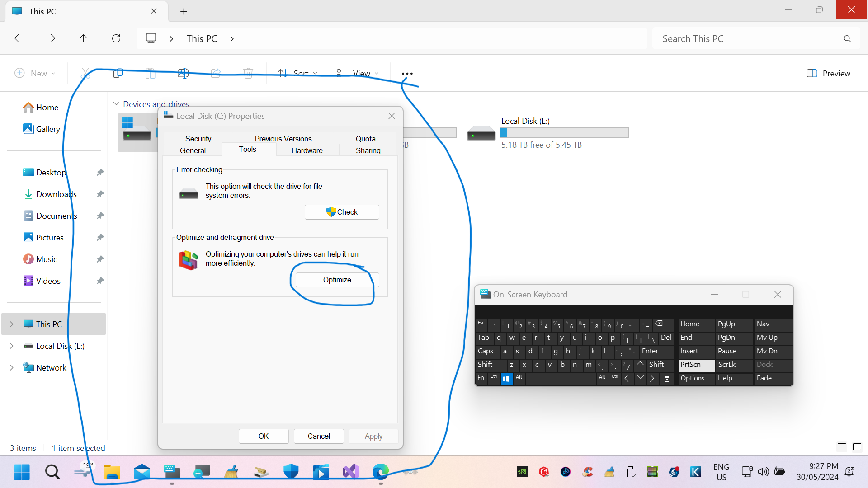This screenshot has height=488, width=868.
Task: Switch to details view layout icon
Action: [x=842, y=447]
